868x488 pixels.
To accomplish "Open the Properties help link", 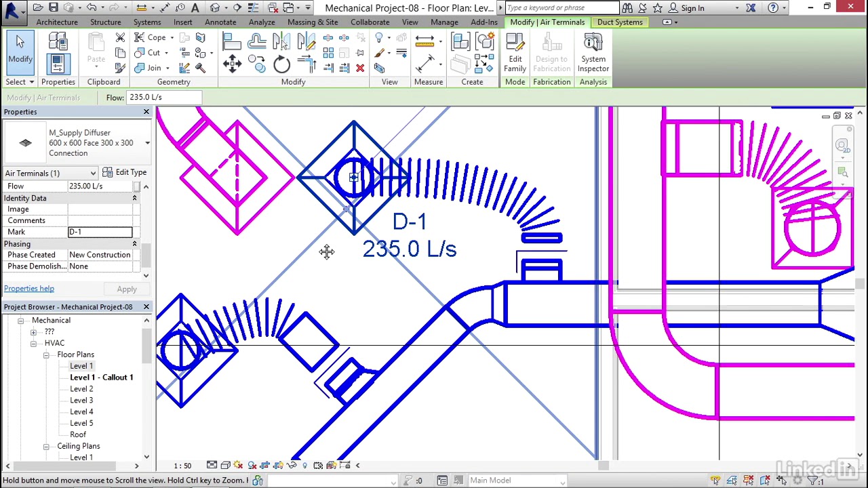I will [x=29, y=289].
